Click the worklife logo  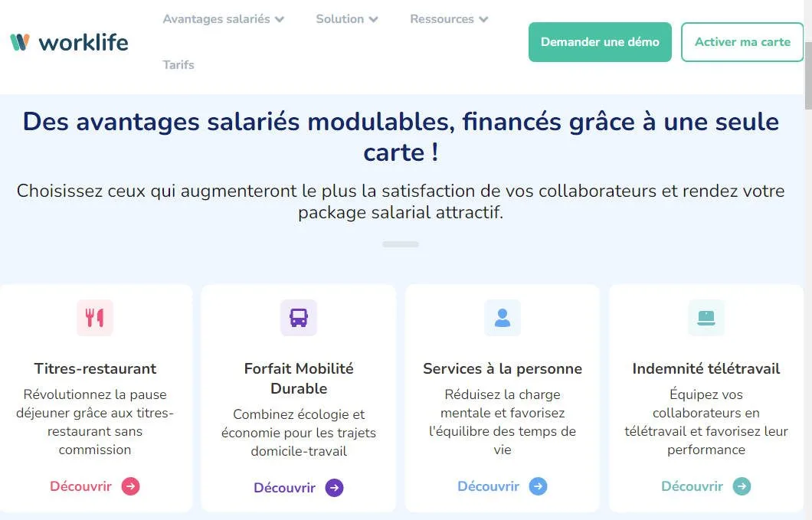tap(69, 42)
